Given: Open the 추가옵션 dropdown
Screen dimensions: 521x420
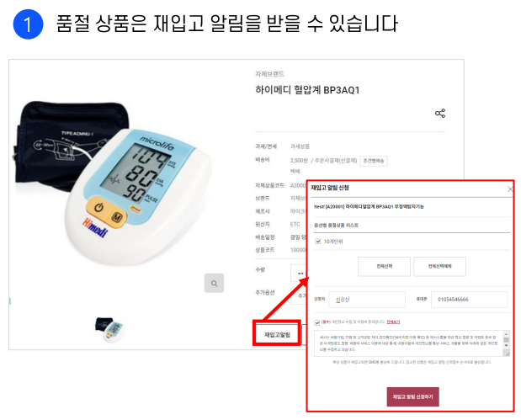Looking at the screenshot, I should pos(299,295).
